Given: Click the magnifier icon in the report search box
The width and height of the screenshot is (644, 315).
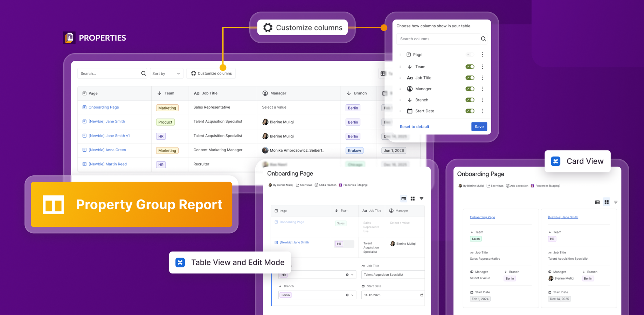Looking at the screenshot, I should pyautogui.click(x=144, y=73).
